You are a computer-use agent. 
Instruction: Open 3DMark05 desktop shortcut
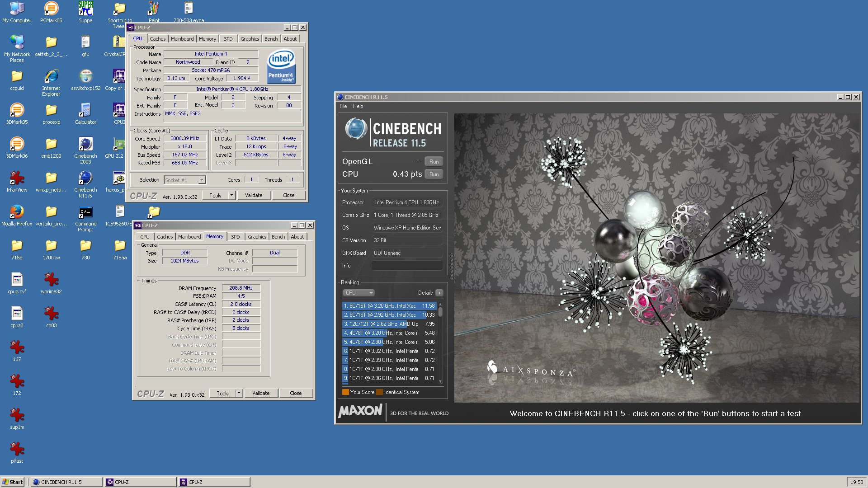(17, 114)
